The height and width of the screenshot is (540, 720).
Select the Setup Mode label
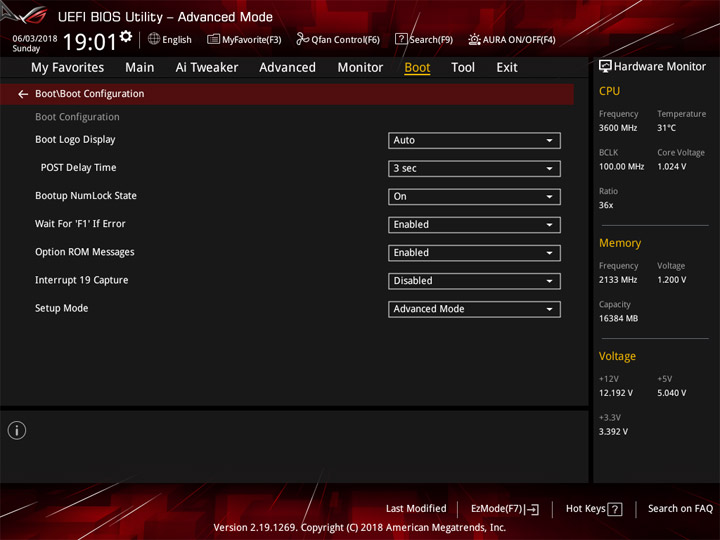(62, 308)
